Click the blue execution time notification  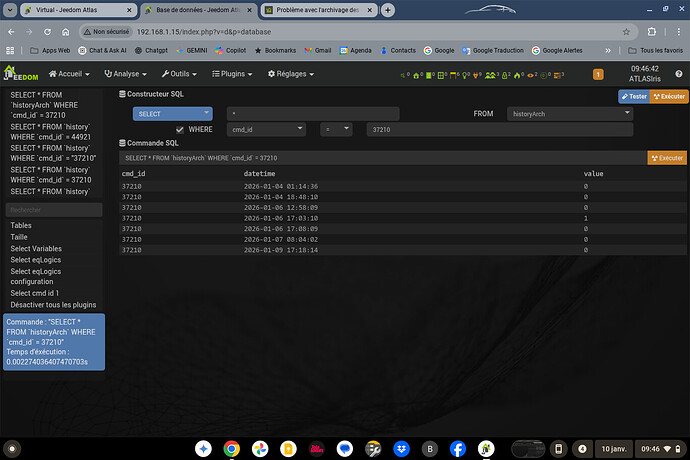(54, 342)
